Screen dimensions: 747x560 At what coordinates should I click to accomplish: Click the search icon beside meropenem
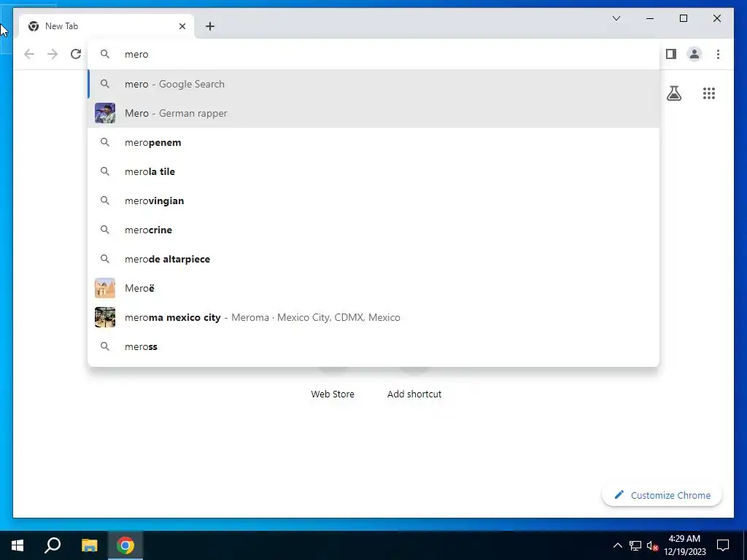pos(105,142)
